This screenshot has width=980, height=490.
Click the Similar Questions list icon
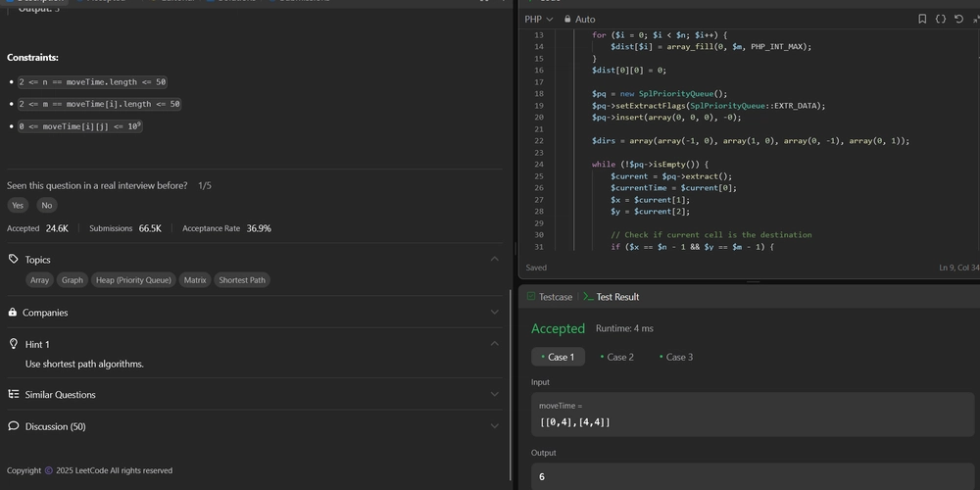point(13,394)
